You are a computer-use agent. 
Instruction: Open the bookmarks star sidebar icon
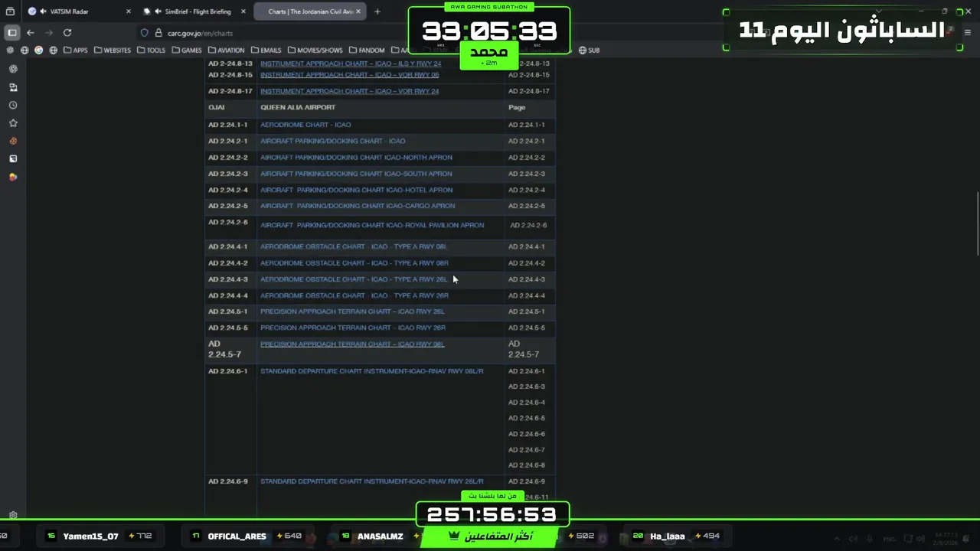pyautogui.click(x=13, y=123)
